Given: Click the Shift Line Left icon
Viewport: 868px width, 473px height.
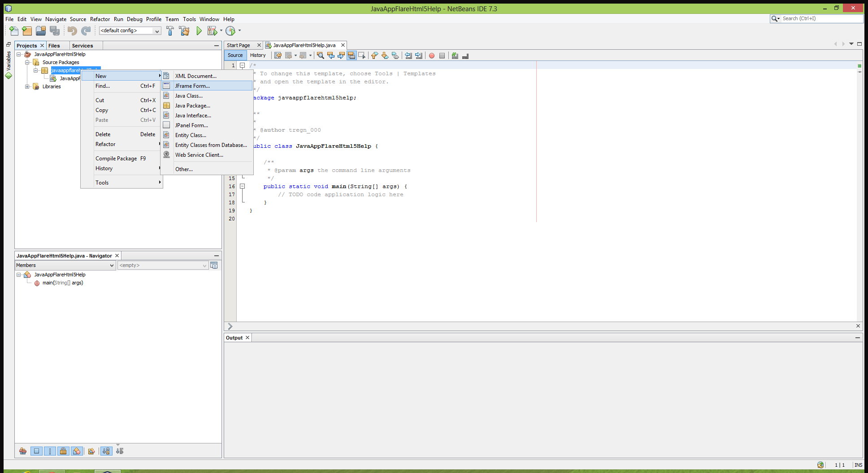Looking at the screenshot, I should (408, 56).
